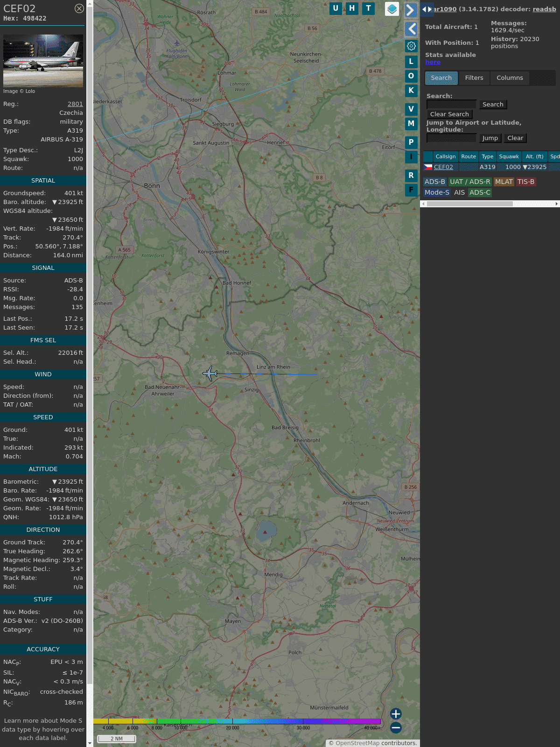
Task: Open the map layers selector icon
Action: [x=392, y=9]
